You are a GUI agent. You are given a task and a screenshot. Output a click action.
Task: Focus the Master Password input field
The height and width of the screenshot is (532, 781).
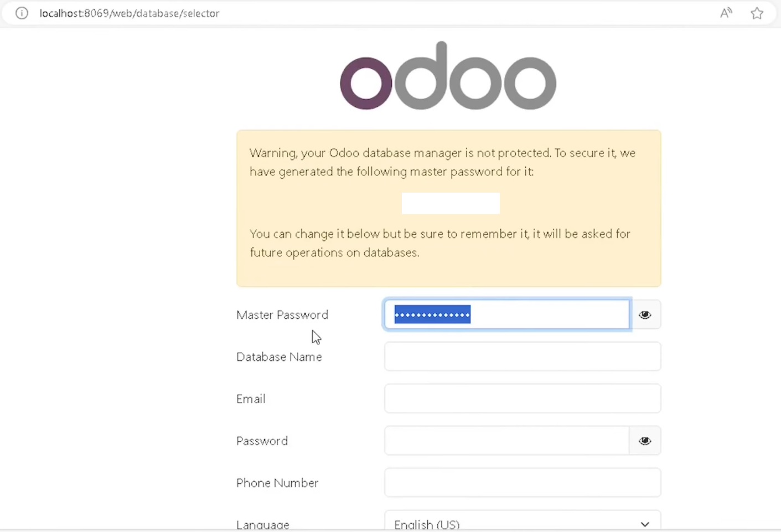(x=507, y=314)
